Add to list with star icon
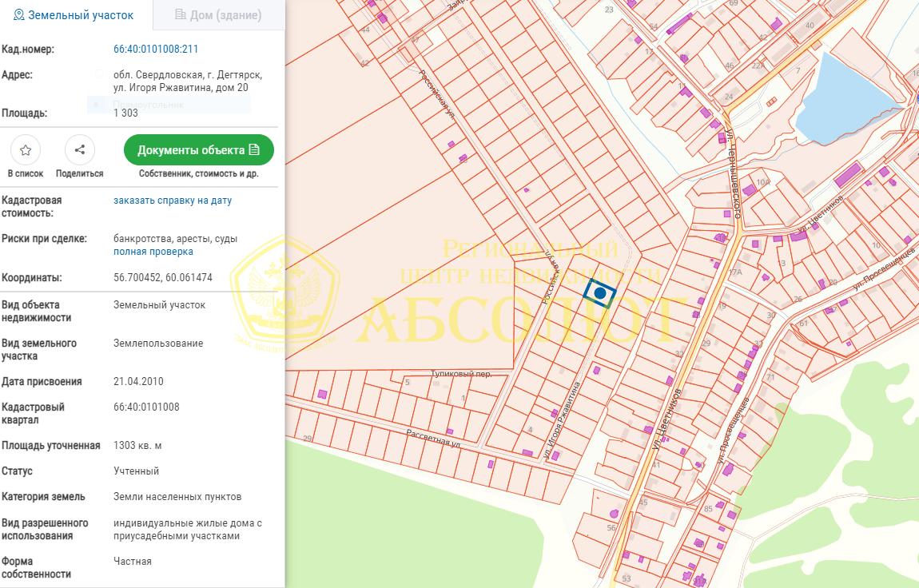 pos(26,150)
